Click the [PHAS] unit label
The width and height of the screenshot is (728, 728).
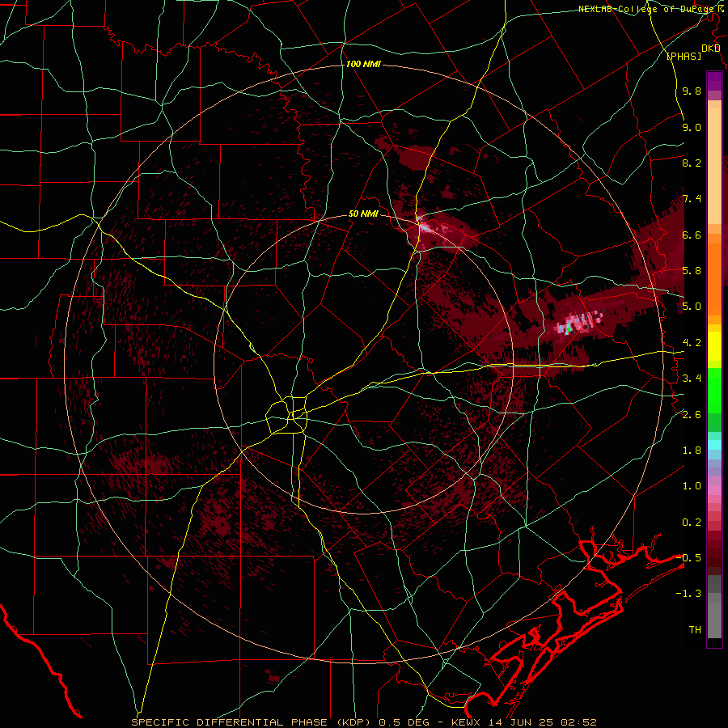coord(684,57)
